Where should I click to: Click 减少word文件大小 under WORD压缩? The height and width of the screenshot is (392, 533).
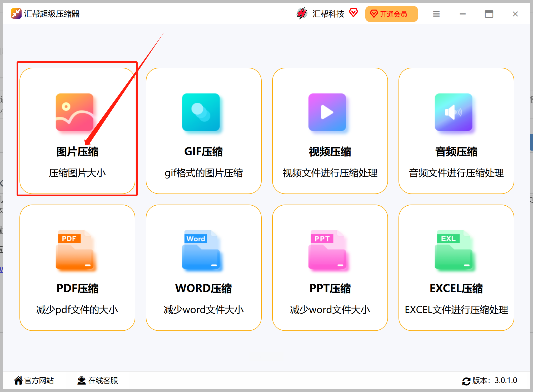point(204,310)
